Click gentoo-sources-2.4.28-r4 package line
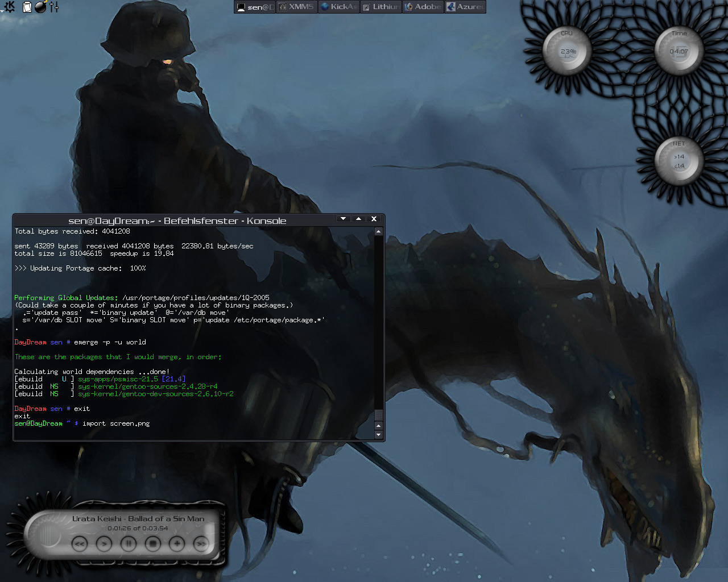 [x=116, y=386]
